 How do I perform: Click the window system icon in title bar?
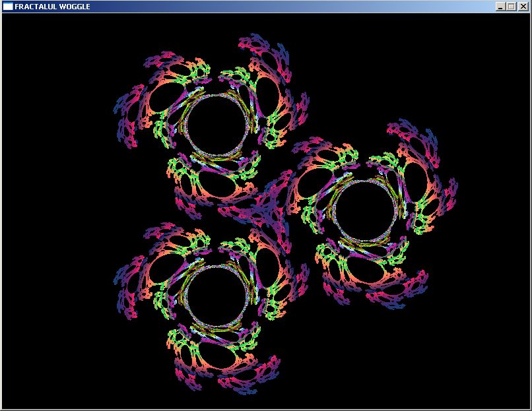(8, 7)
